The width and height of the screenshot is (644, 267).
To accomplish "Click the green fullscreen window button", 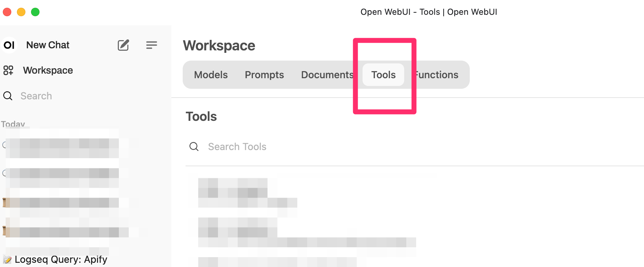I will tap(35, 12).
